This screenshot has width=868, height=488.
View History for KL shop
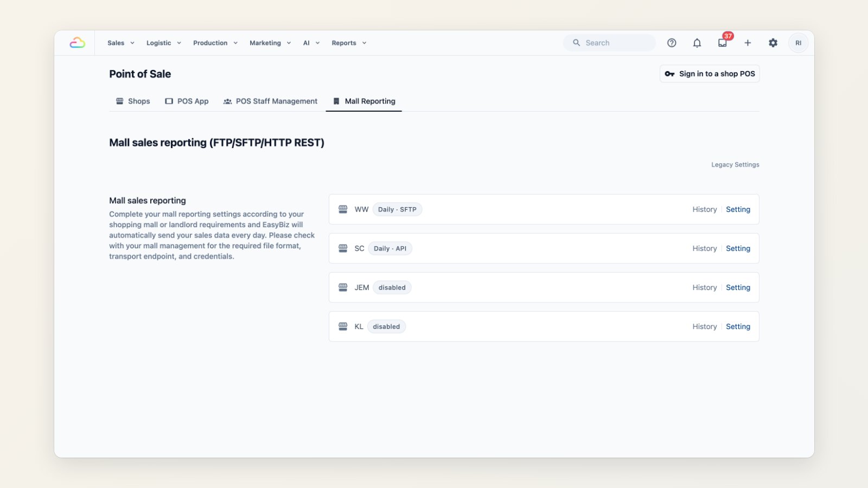(704, 326)
